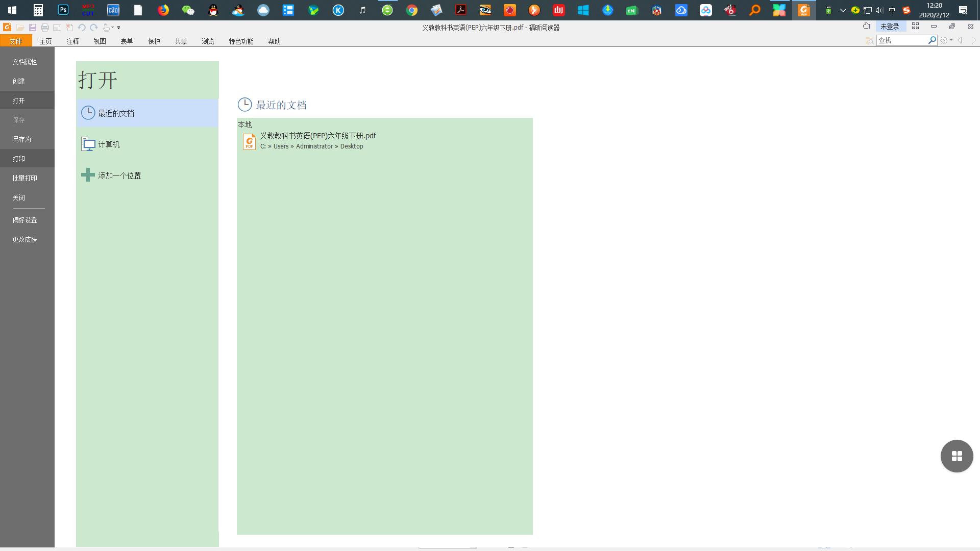The height and width of the screenshot is (551, 980).
Task: Click the magnifier search icon in 查找 box
Action: click(932, 40)
